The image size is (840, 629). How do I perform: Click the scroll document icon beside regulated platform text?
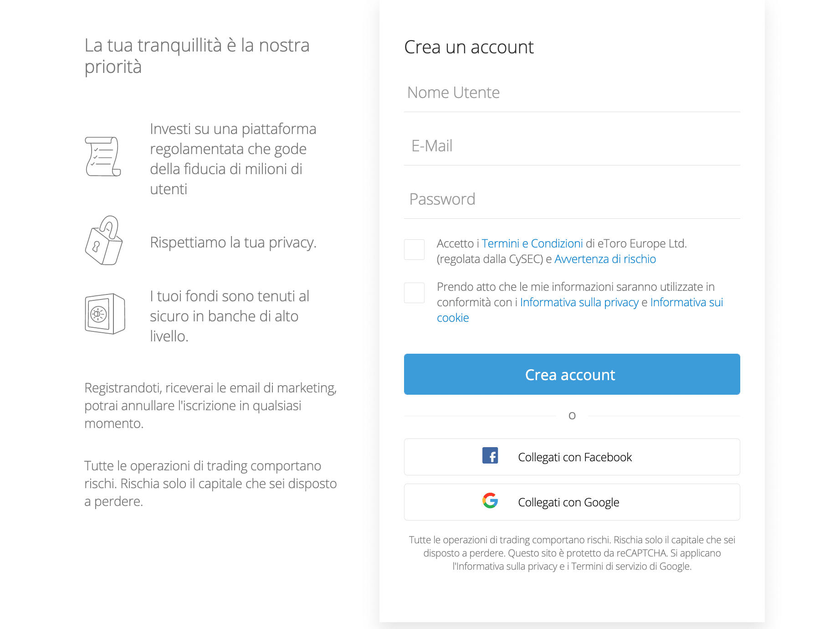click(103, 156)
